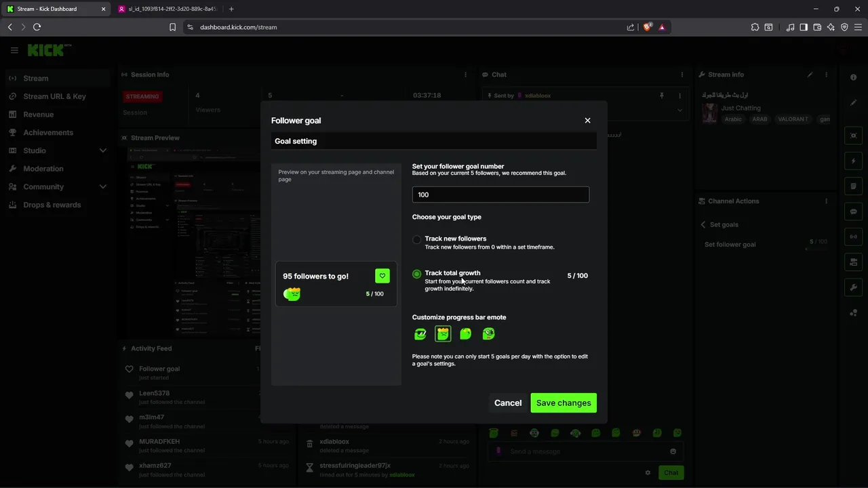Click the heart icon in goal preview

point(382,276)
